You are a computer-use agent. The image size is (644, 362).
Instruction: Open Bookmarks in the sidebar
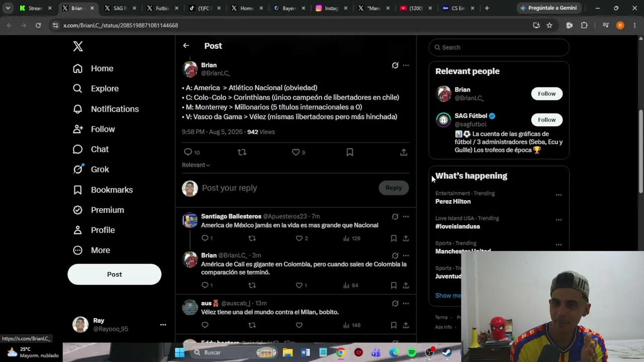click(103, 190)
